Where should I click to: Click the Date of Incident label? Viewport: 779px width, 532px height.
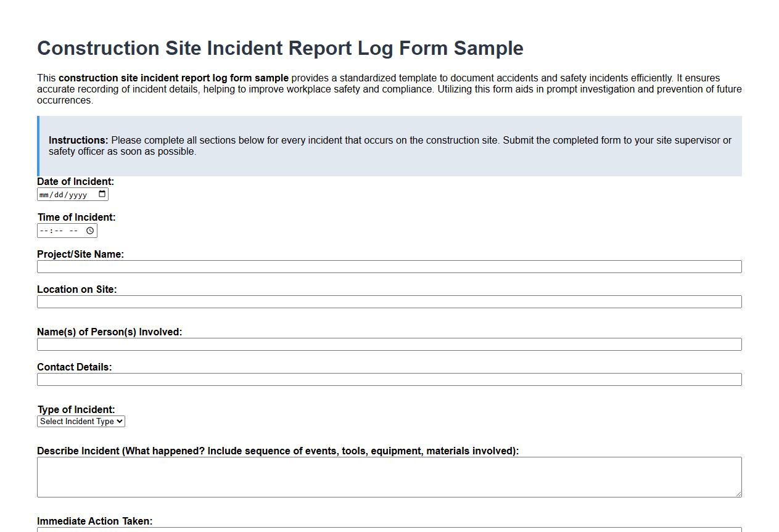[75, 181]
